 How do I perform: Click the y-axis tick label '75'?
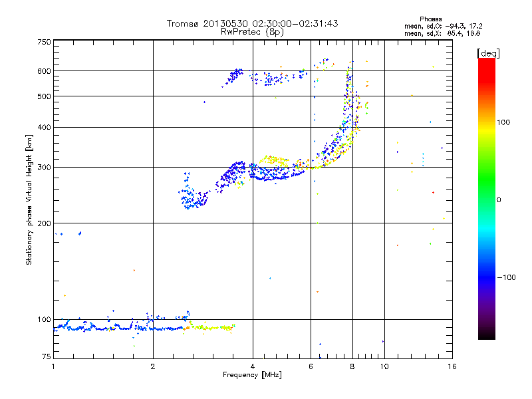[x=47, y=356]
